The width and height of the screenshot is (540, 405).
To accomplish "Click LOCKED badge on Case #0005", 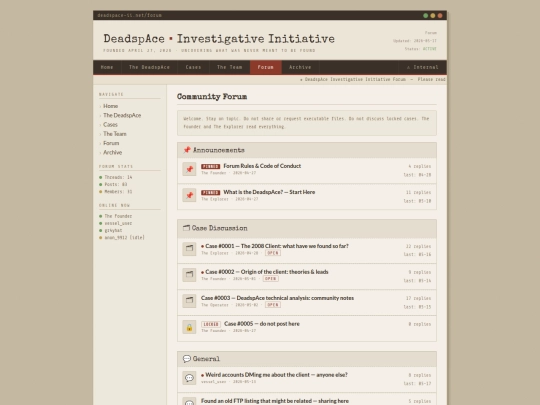I will (x=211, y=324).
